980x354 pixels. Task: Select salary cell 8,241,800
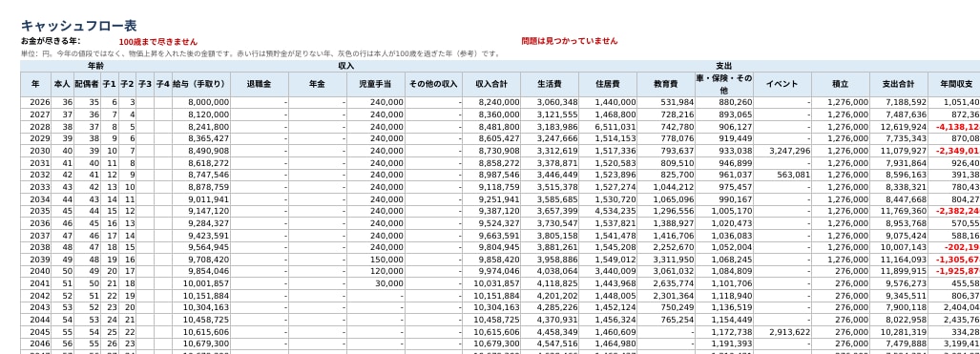(200, 127)
